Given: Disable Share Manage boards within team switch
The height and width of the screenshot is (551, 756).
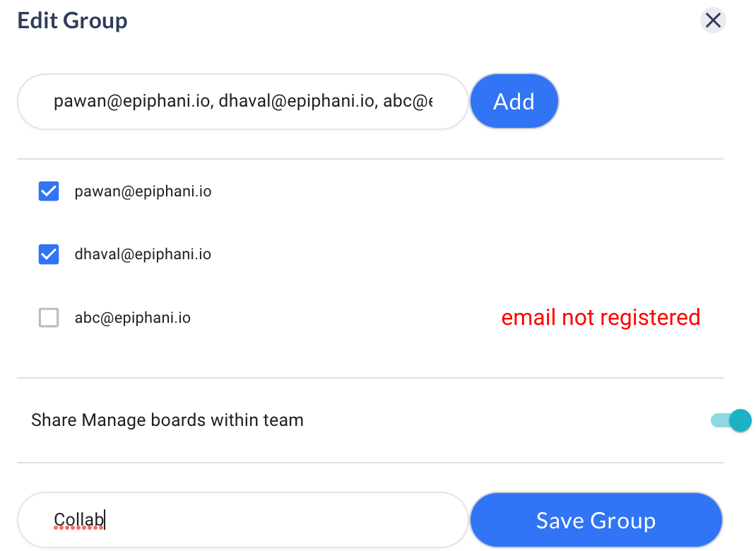Looking at the screenshot, I should (x=731, y=420).
